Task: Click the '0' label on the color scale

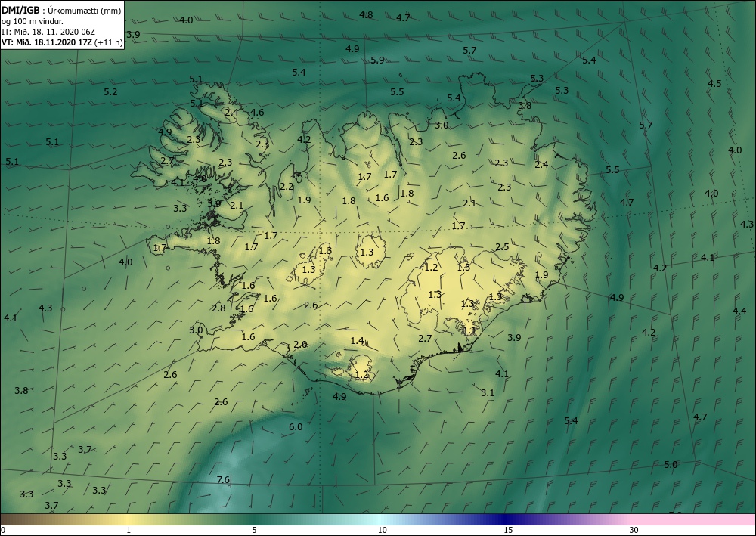Action: pyautogui.click(x=3, y=530)
